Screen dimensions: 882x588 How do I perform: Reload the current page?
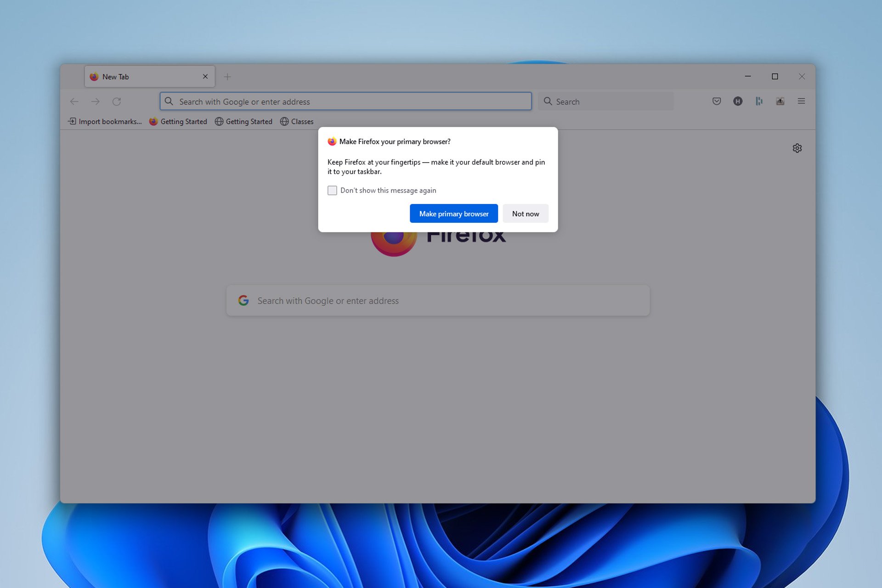[117, 102]
